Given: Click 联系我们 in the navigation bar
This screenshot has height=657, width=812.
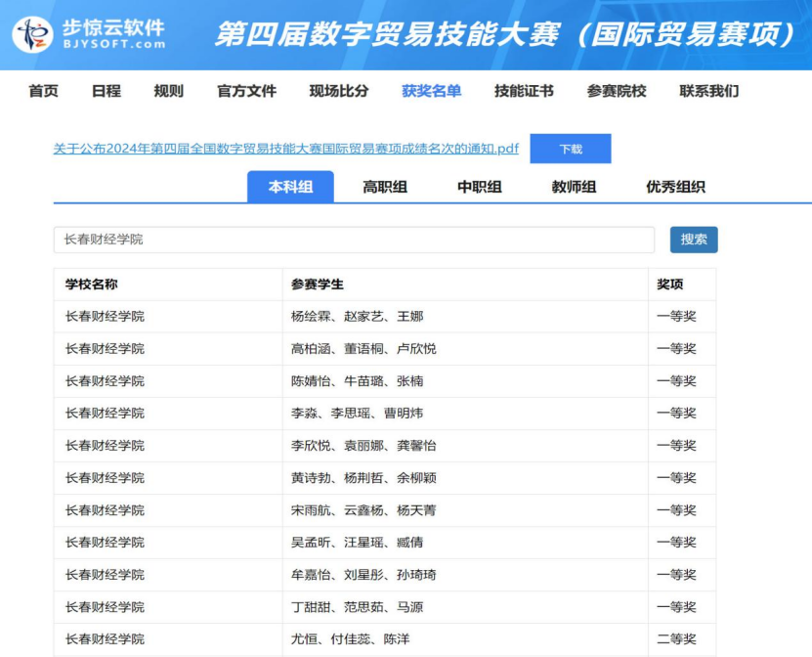Looking at the screenshot, I should tap(708, 91).
